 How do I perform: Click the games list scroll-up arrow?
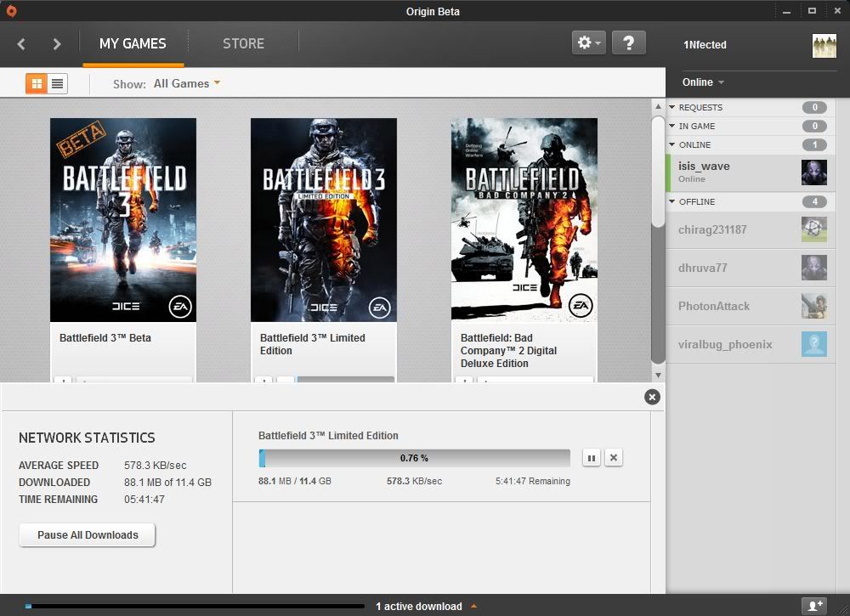point(658,107)
